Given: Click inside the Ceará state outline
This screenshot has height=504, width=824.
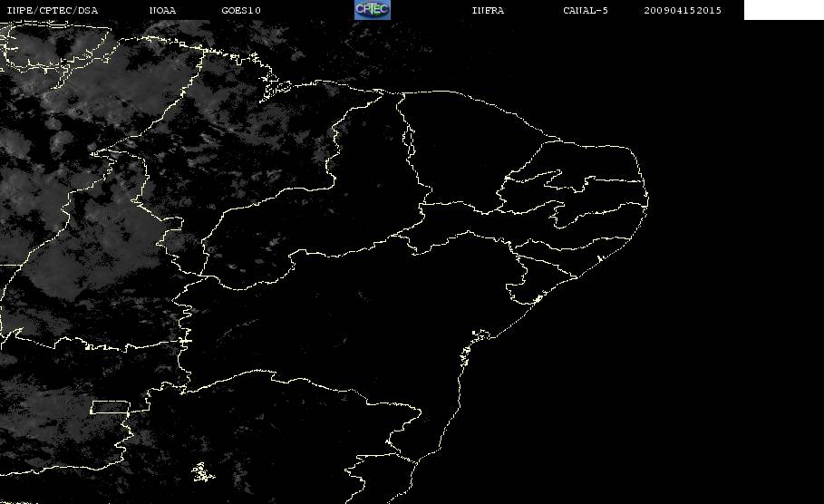Looking at the screenshot, I should point(462,152).
